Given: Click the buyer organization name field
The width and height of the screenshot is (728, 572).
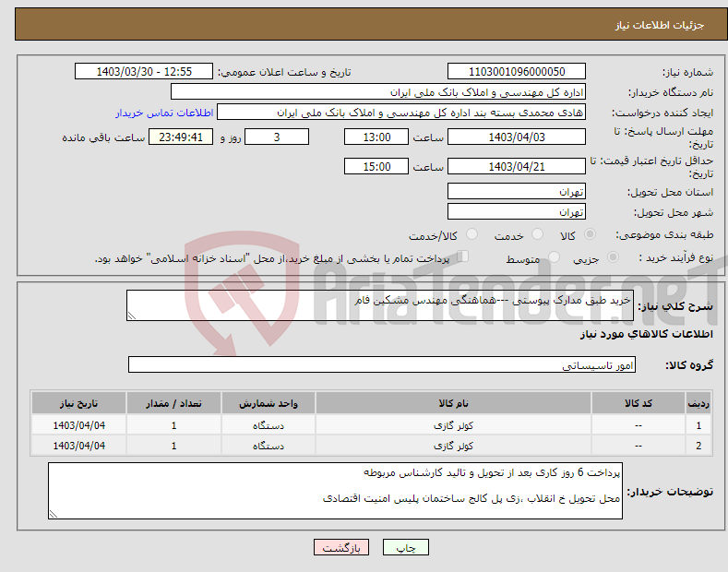Looking at the screenshot, I should pyautogui.click(x=378, y=92).
